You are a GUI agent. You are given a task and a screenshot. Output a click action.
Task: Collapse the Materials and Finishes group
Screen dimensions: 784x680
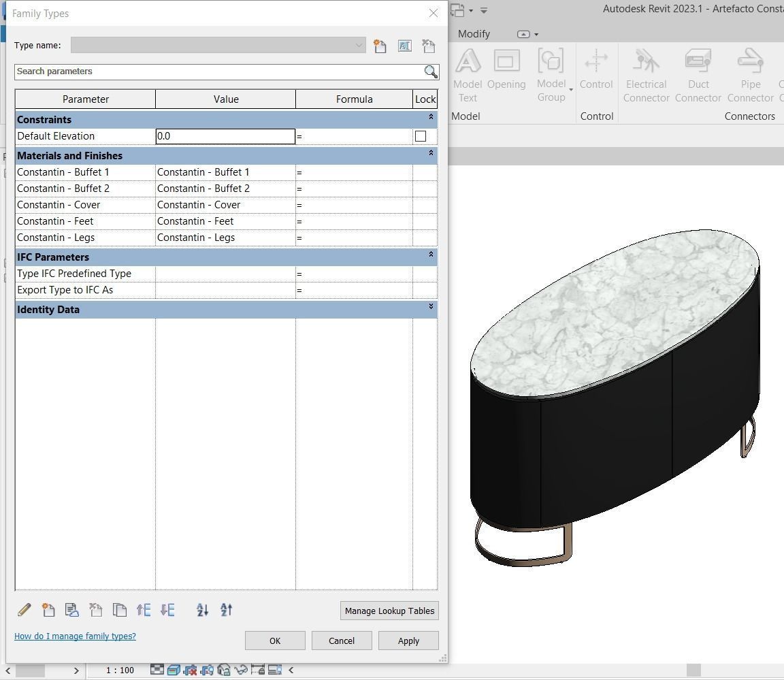tap(431, 153)
